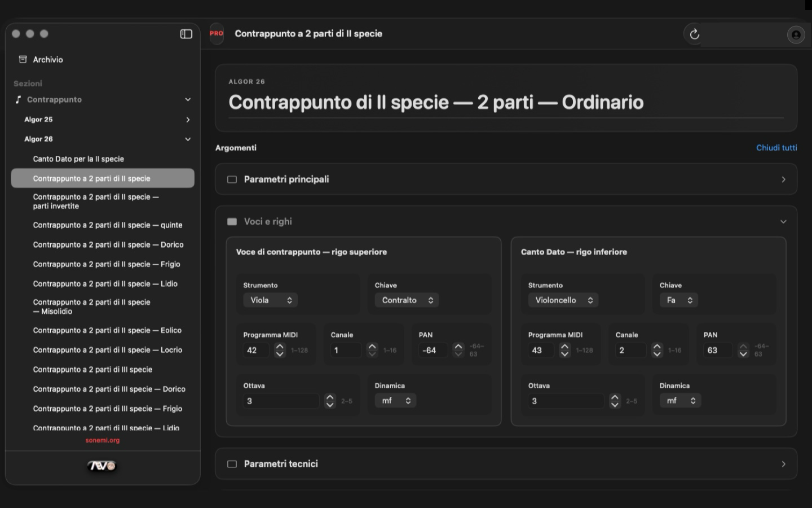Adjust the upper voice Canale 1 stepper
Viewport: 812px width, 508px height.
click(x=372, y=351)
